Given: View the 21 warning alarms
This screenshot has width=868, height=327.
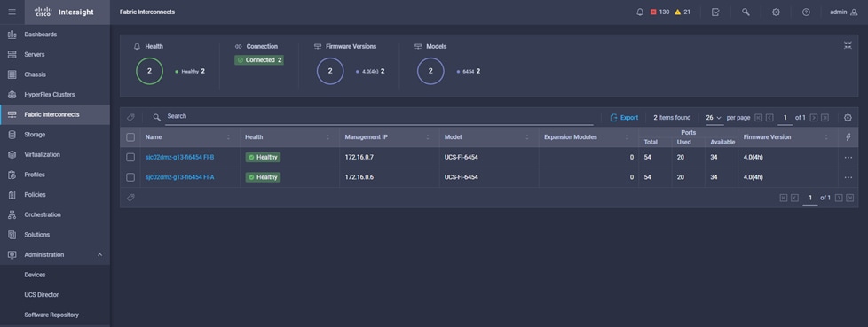Looking at the screenshot, I should pyautogui.click(x=682, y=12).
